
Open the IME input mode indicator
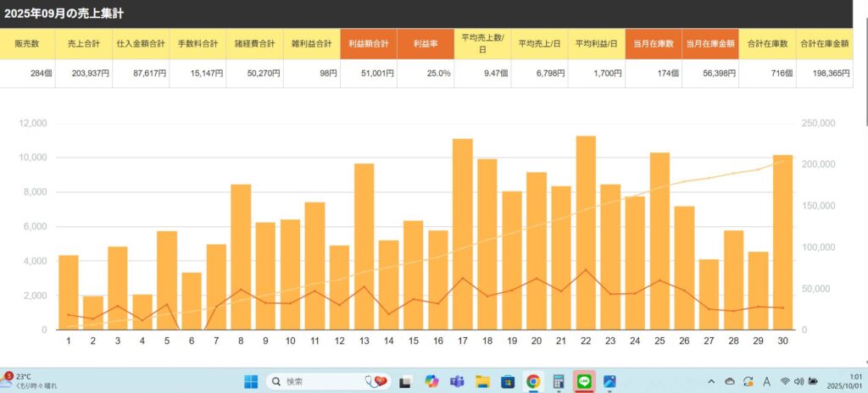766,382
